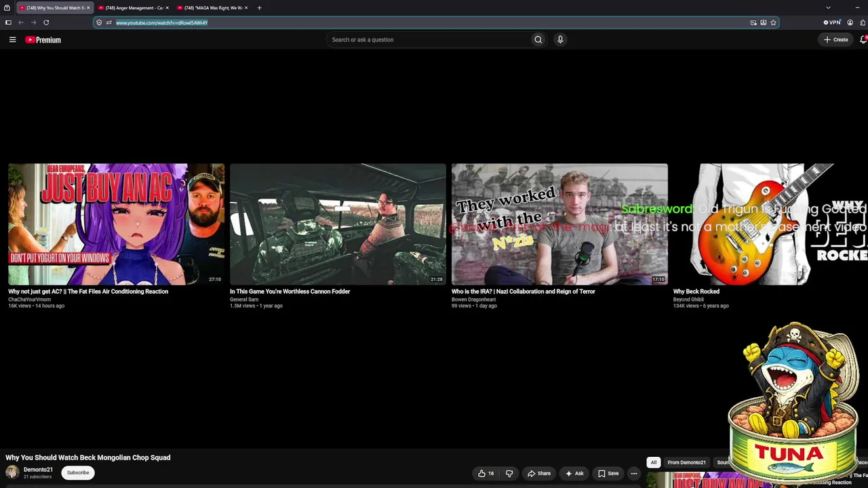Click '99 views • 1 day ago' text
The width and height of the screenshot is (868, 488).
click(475, 306)
